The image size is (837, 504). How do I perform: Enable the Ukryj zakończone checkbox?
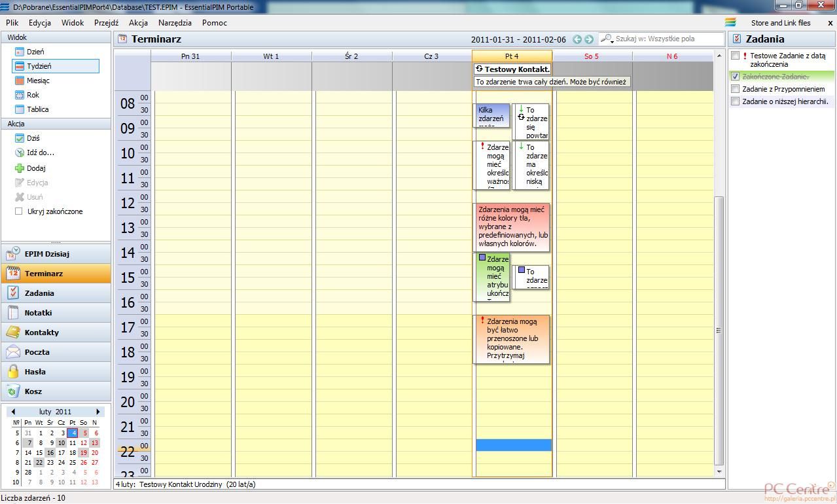tap(19, 211)
